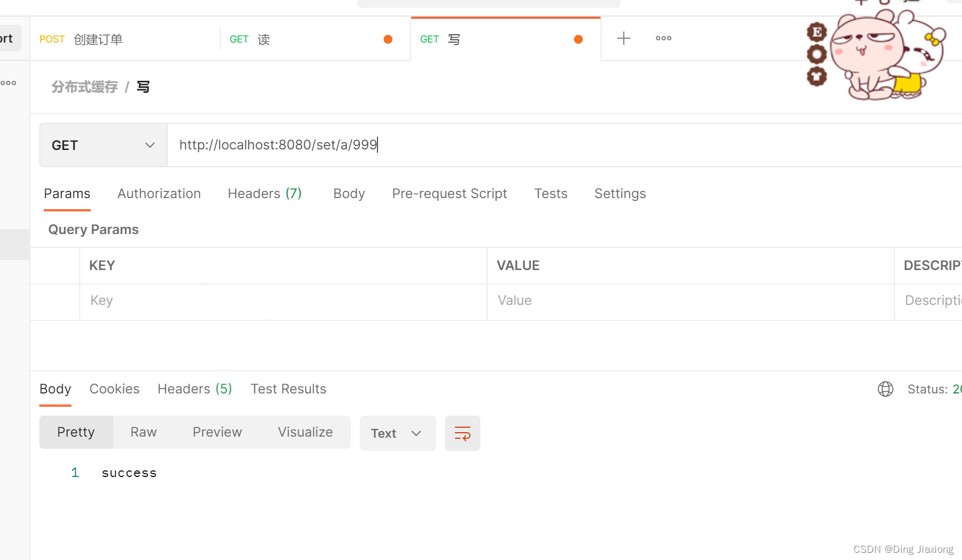
Task: Open the response Cookies tab
Action: pyautogui.click(x=115, y=389)
